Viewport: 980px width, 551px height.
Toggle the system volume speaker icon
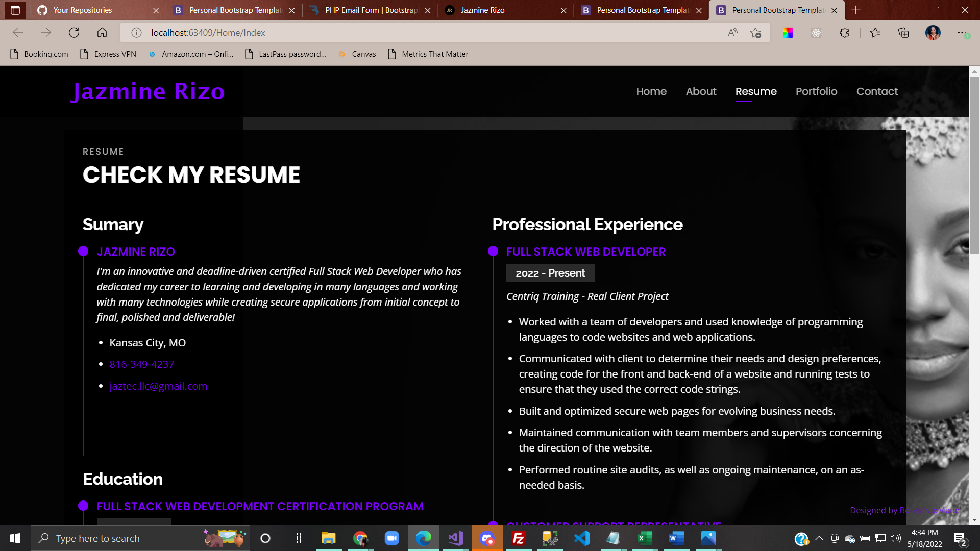896,538
